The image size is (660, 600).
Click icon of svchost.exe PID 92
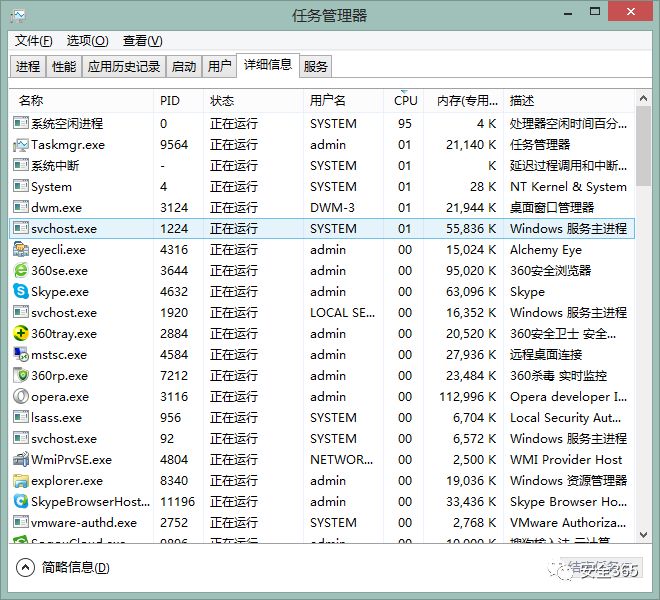[x=21, y=439]
